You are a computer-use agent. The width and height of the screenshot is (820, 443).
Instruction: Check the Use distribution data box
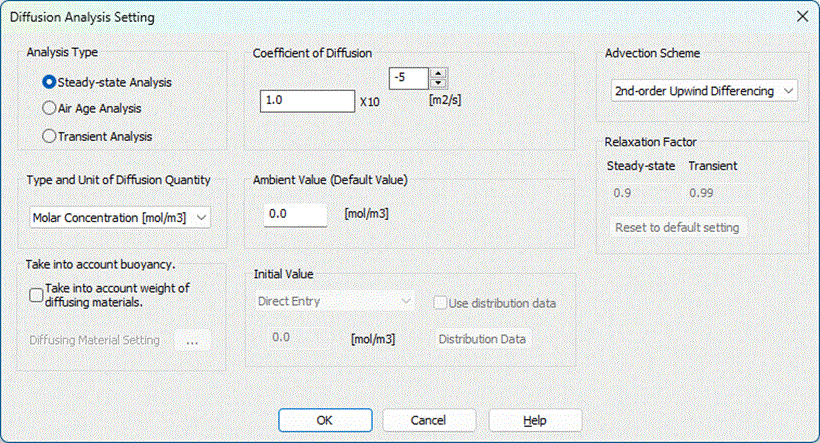pos(441,303)
